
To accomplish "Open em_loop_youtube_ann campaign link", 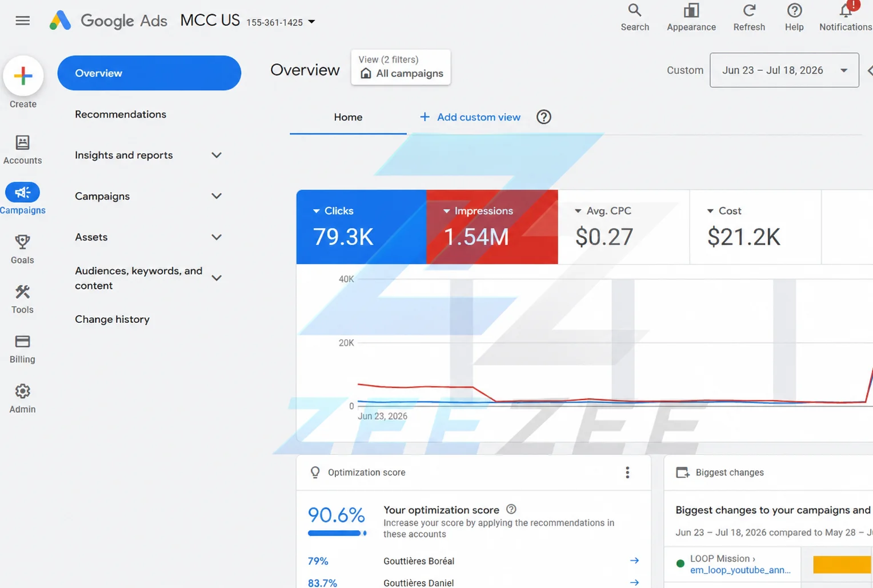I will [740, 570].
